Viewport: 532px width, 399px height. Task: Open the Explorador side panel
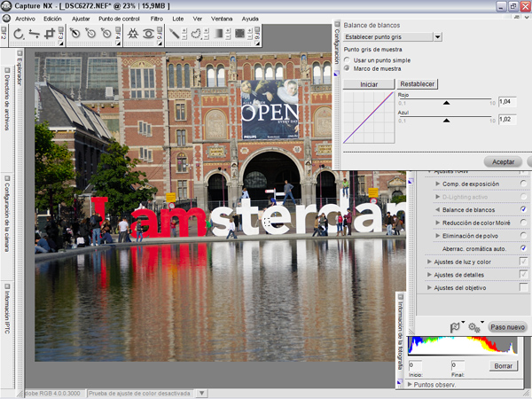coord(20,68)
